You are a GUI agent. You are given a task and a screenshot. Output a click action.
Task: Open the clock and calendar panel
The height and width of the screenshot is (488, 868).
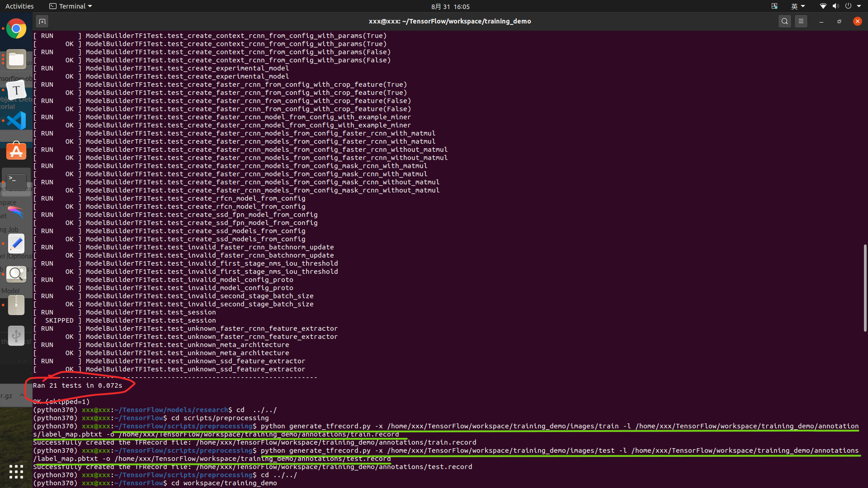(450, 6)
